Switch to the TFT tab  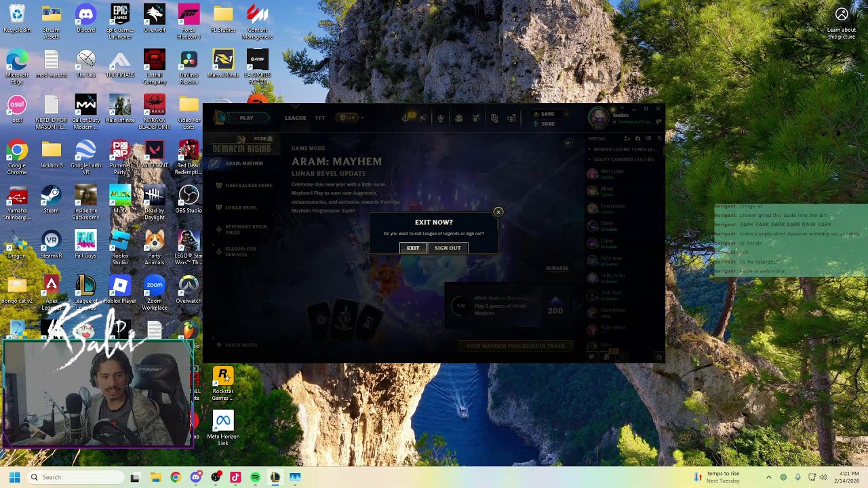coord(319,118)
